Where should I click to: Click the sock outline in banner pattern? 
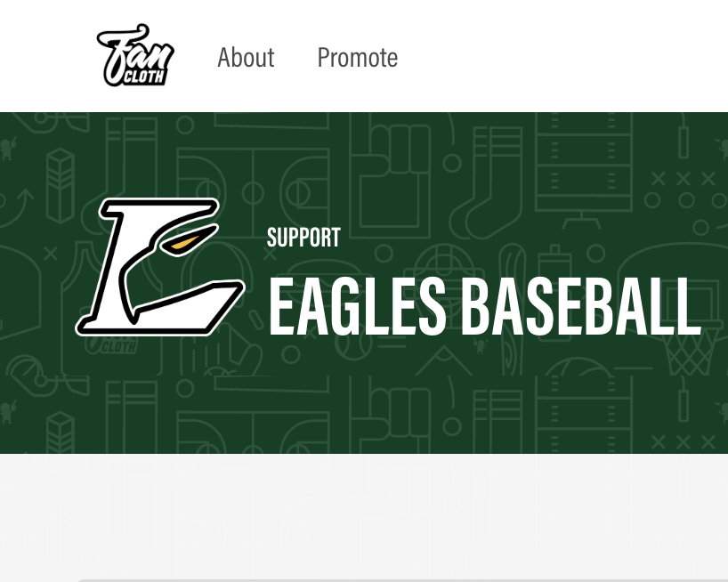(483, 183)
